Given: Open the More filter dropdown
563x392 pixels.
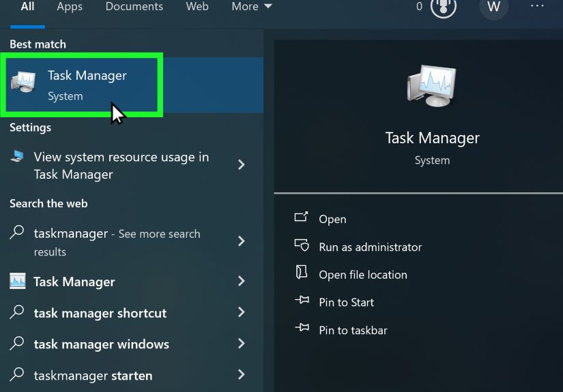Looking at the screenshot, I should coord(252,6).
